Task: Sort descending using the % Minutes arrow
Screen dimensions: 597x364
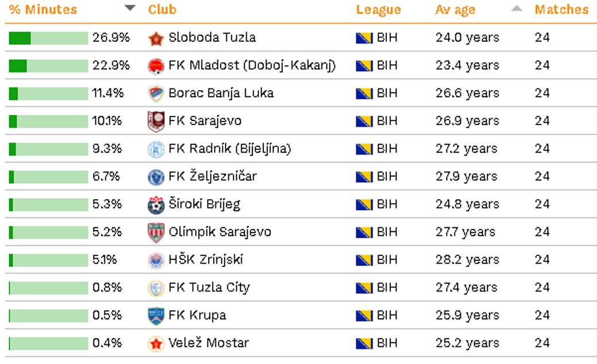Action: 130,8
